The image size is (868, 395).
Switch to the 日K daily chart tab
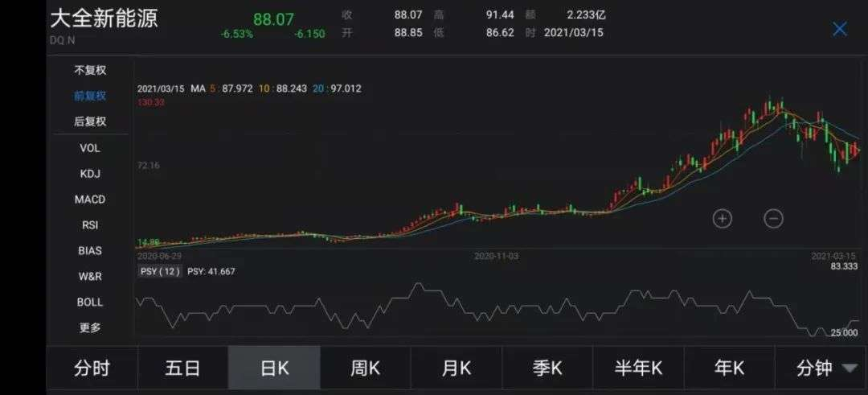[274, 368]
